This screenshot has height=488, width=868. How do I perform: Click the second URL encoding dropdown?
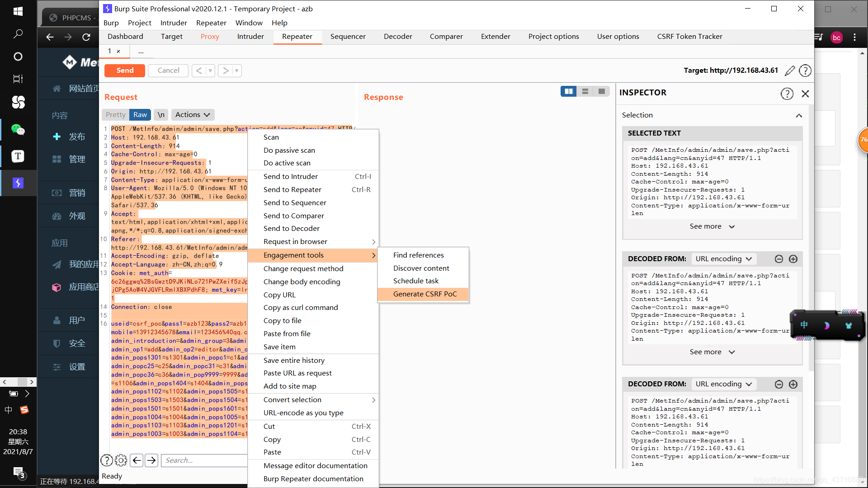[724, 384]
